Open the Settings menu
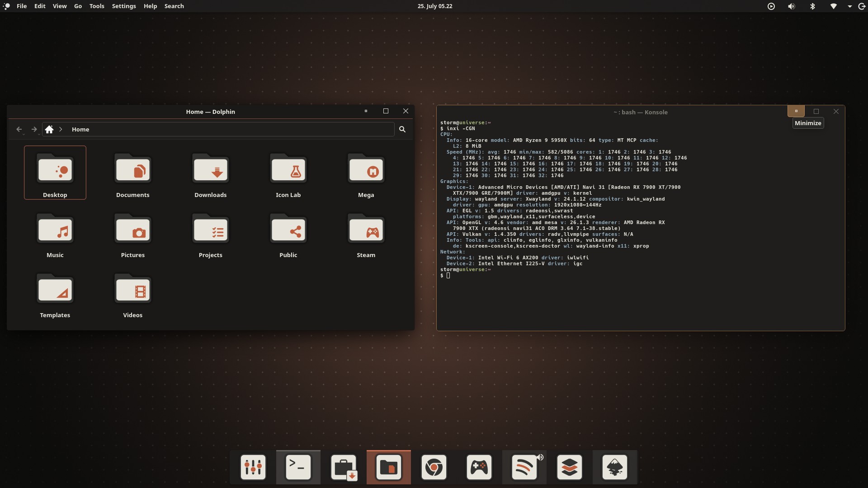868x488 pixels. (x=124, y=6)
